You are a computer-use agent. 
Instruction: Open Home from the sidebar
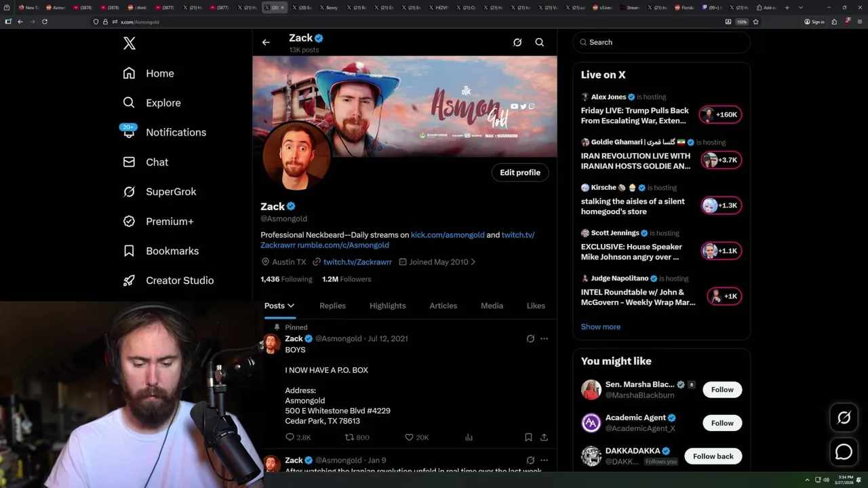149,73
